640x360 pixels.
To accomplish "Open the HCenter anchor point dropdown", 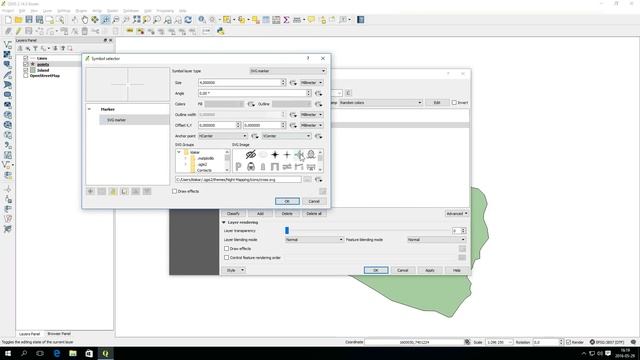I will (223, 136).
